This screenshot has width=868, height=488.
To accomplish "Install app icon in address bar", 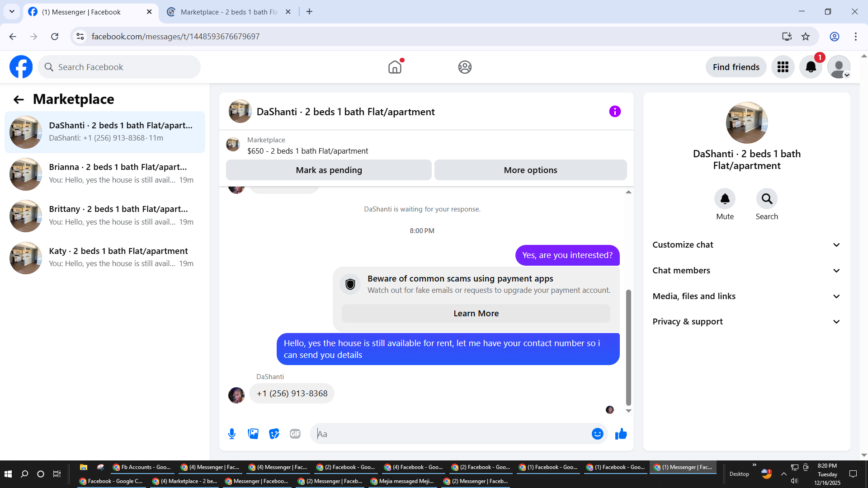I will point(787,37).
